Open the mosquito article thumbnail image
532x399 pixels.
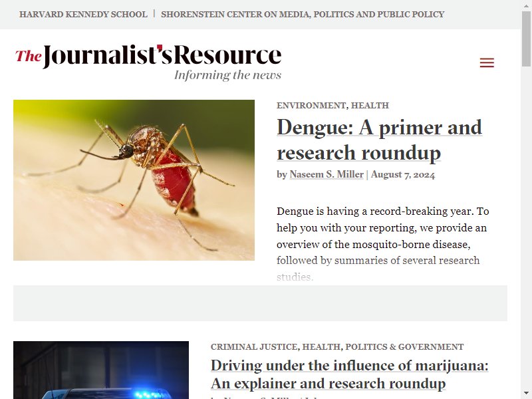pos(134,180)
